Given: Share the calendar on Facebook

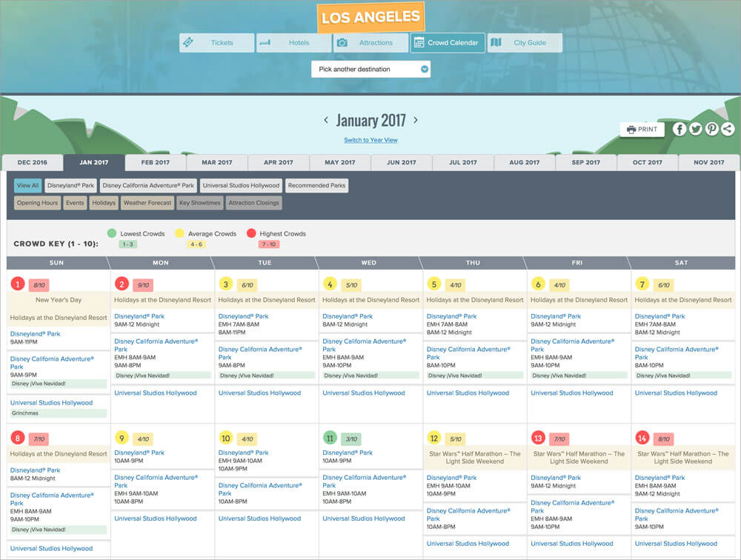Looking at the screenshot, I should pos(679,128).
